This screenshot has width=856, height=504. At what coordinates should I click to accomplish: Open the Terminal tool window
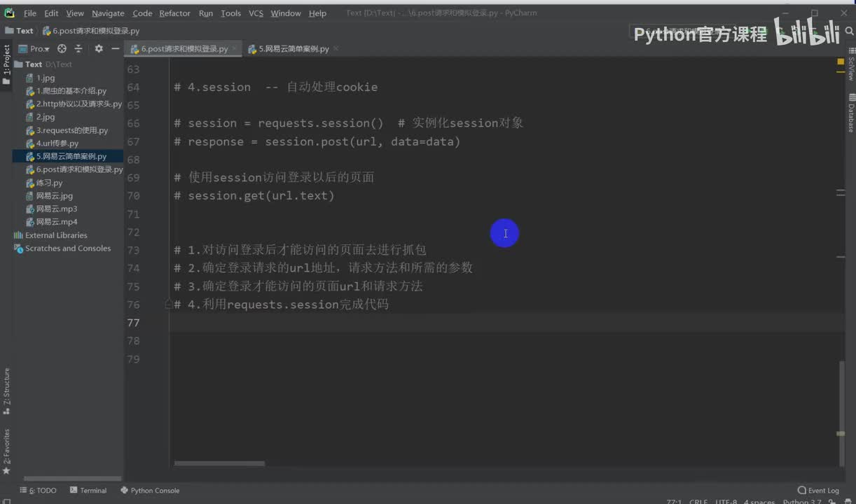point(88,491)
